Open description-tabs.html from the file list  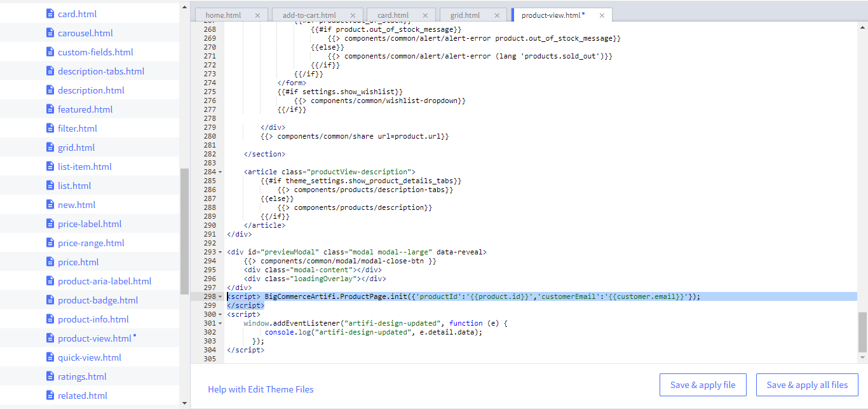pyautogui.click(x=101, y=71)
